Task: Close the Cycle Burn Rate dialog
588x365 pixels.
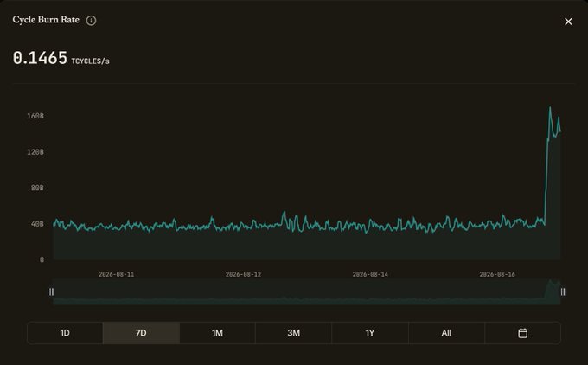Action: [568, 22]
